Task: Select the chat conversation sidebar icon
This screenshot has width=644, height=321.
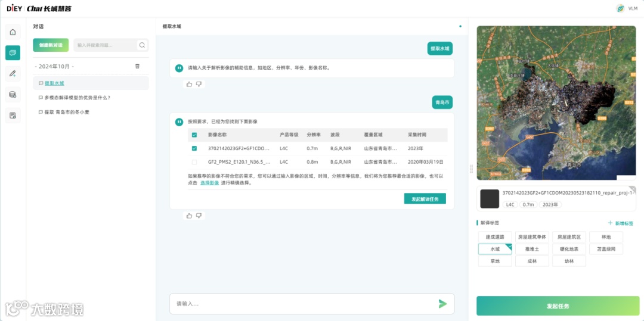Action: tap(13, 53)
